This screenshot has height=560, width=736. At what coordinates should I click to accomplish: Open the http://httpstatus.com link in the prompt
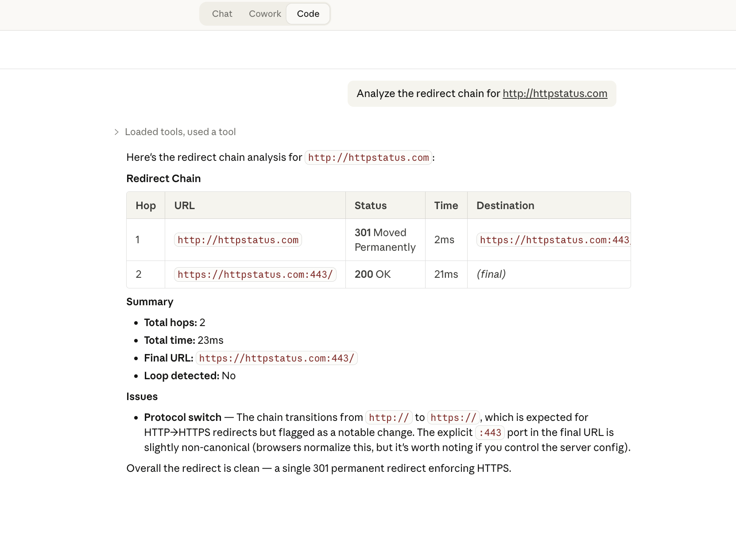[x=555, y=93]
